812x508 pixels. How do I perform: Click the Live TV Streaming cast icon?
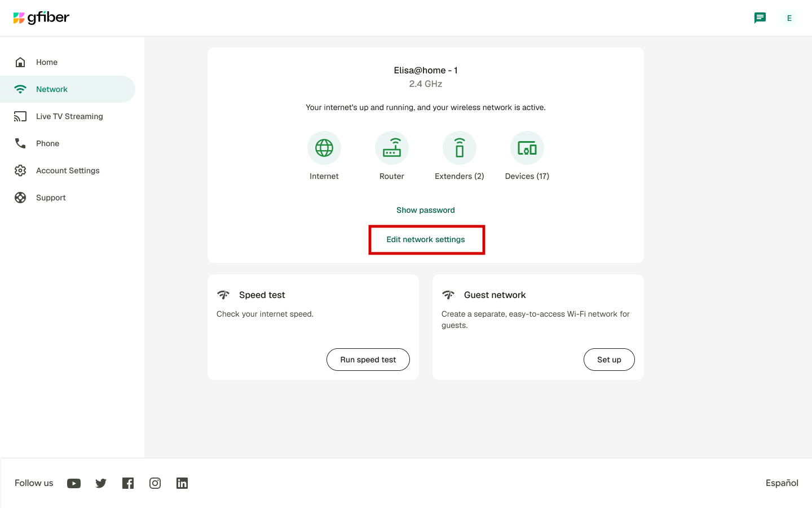click(x=20, y=116)
